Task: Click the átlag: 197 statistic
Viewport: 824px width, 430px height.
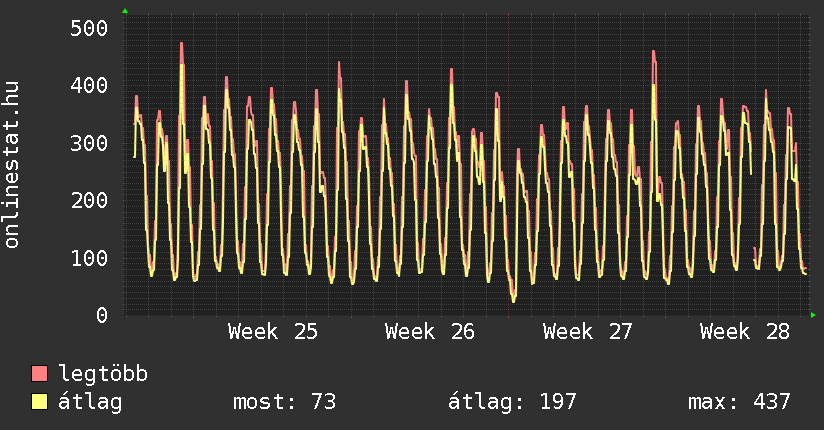Action: [512, 402]
